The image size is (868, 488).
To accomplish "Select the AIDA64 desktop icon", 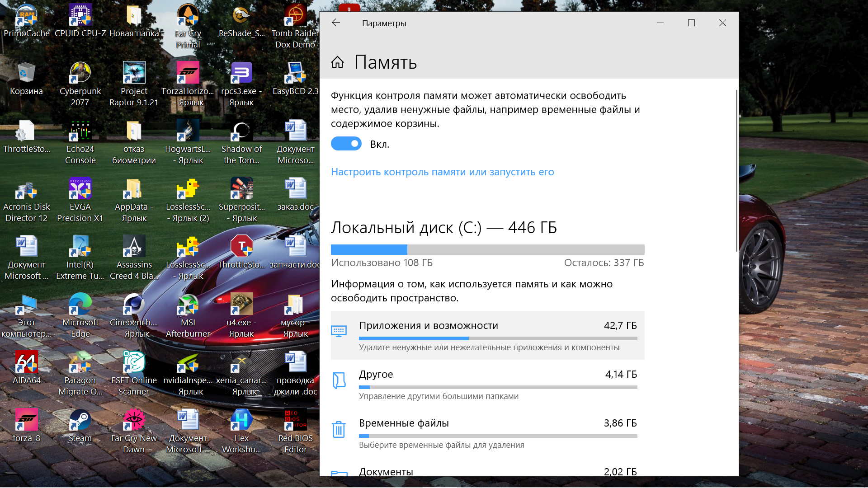I will pyautogui.click(x=26, y=363).
